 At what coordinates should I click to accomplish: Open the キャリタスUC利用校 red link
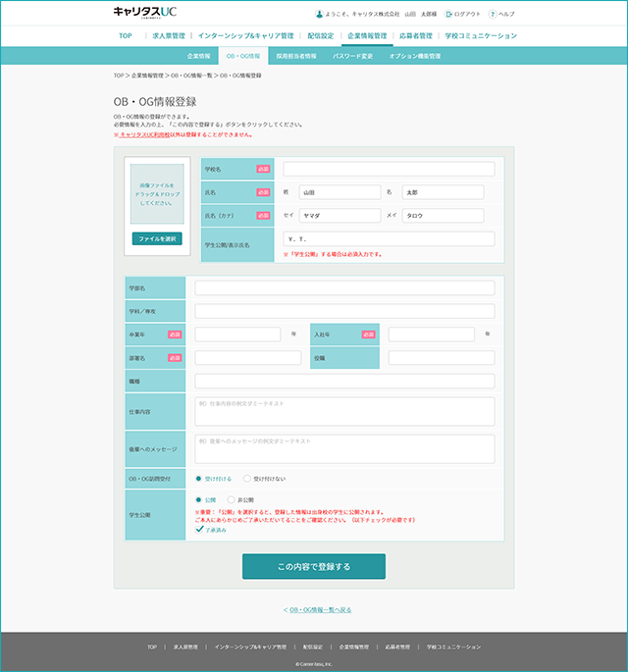[x=144, y=134]
